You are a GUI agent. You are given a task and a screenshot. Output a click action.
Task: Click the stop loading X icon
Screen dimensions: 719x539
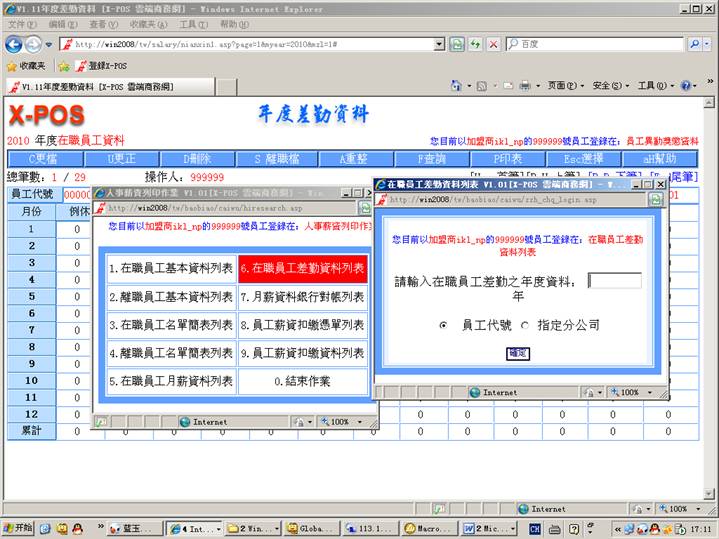493,44
